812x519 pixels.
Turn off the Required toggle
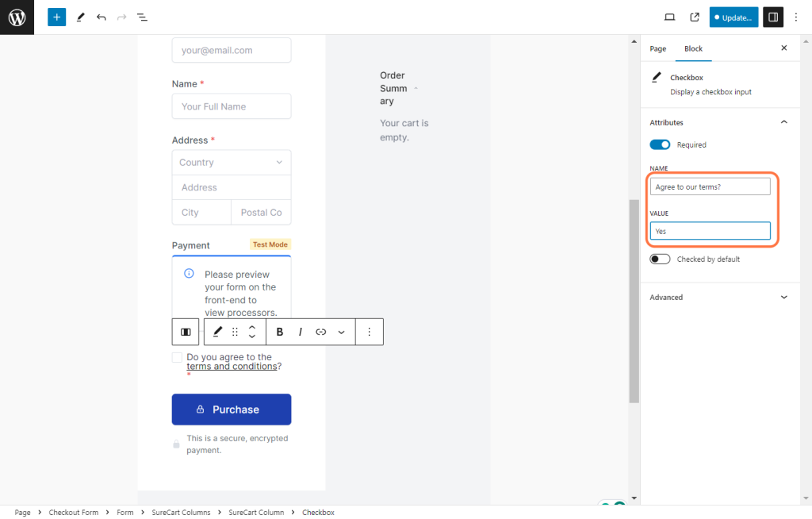coord(660,144)
